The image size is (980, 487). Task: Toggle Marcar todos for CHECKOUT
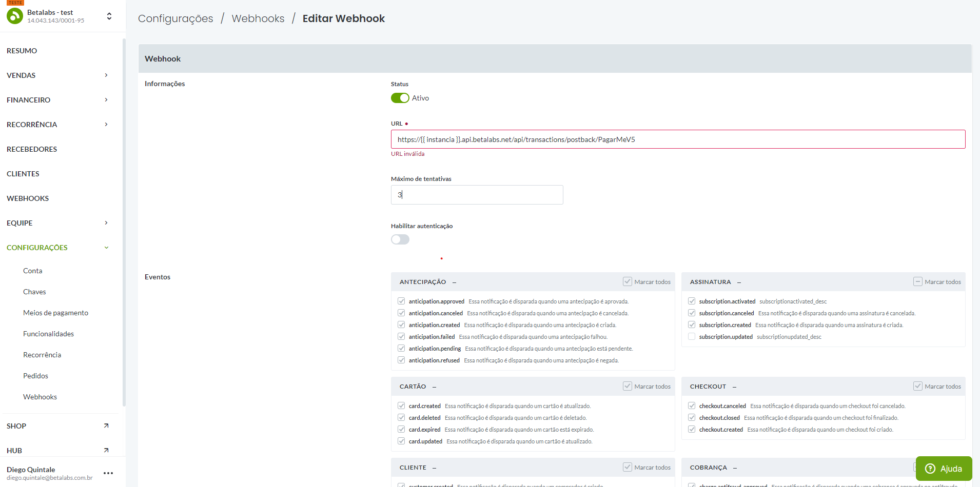pos(918,386)
